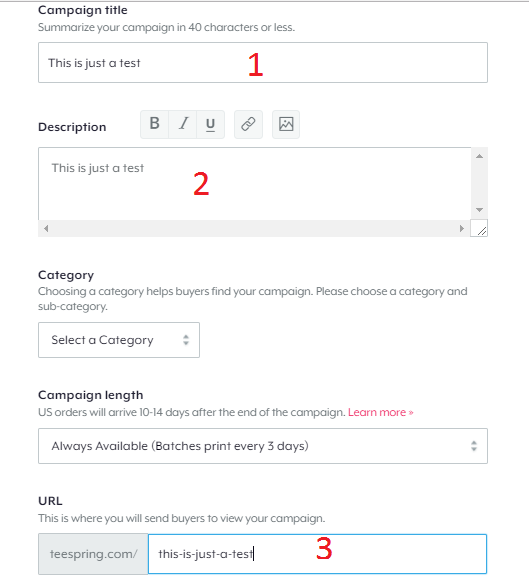
Task: Click the description scrollbar down arrow
Action: pyautogui.click(x=480, y=210)
